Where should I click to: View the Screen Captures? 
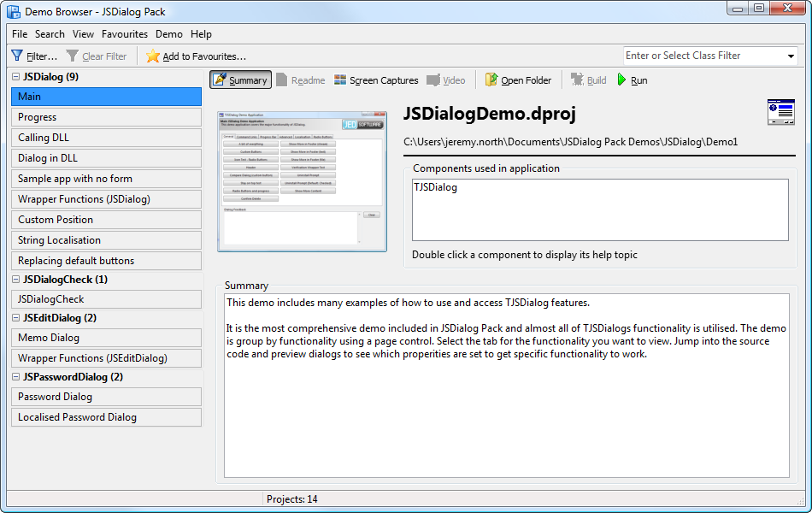375,80
